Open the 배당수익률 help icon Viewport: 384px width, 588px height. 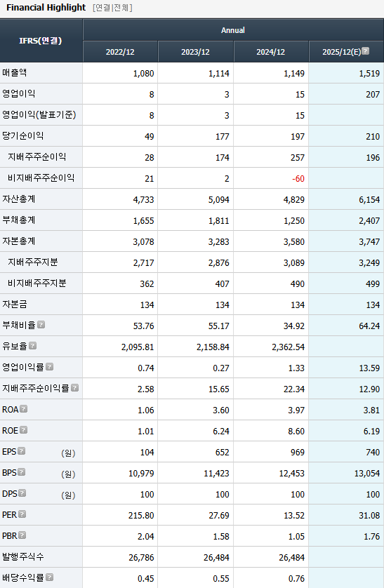[x=50, y=577]
